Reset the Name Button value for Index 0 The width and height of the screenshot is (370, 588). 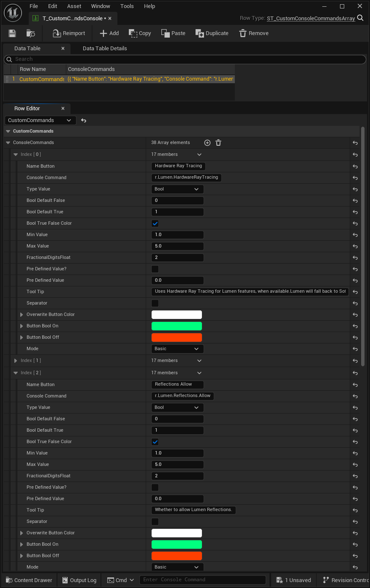(355, 166)
